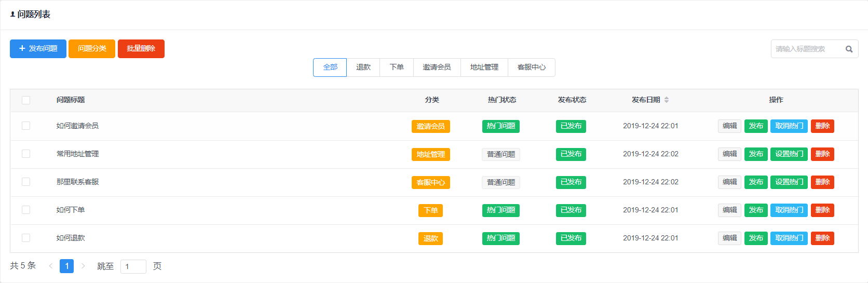Select the checkbox beside 如何退款

26,238
